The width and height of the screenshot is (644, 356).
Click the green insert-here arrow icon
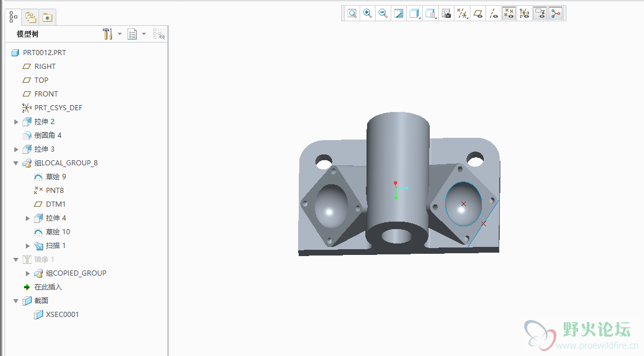point(26,287)
